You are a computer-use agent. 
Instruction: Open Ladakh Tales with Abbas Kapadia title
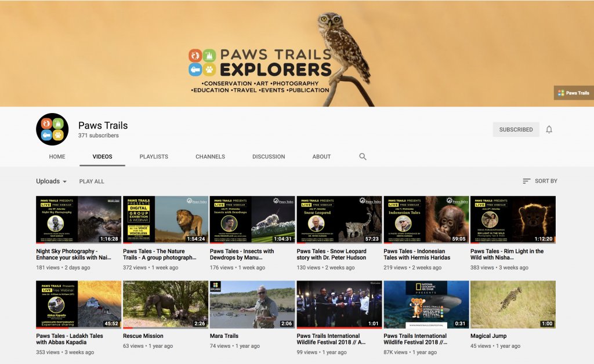coord(70,339)
